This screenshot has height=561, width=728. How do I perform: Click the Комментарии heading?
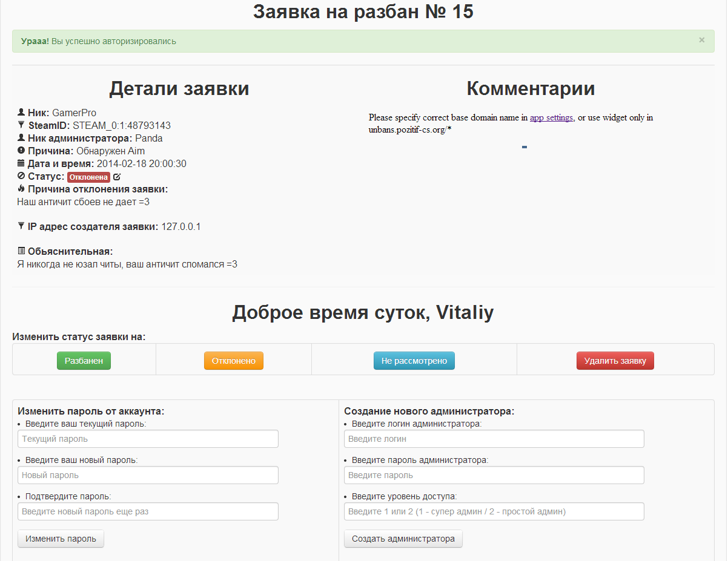[x=531, y=88]
